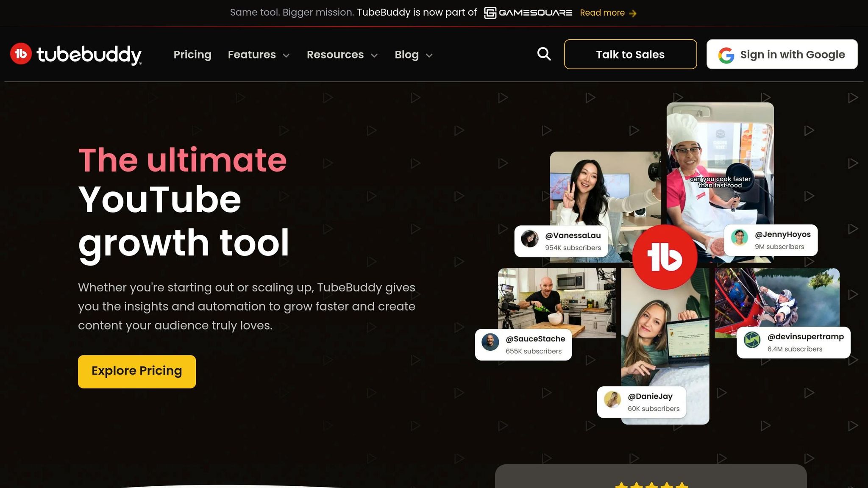Click the @SauceStache avatar icon
Screen dimensions: 868x488
pyautogui.click(x=490, y=342)
